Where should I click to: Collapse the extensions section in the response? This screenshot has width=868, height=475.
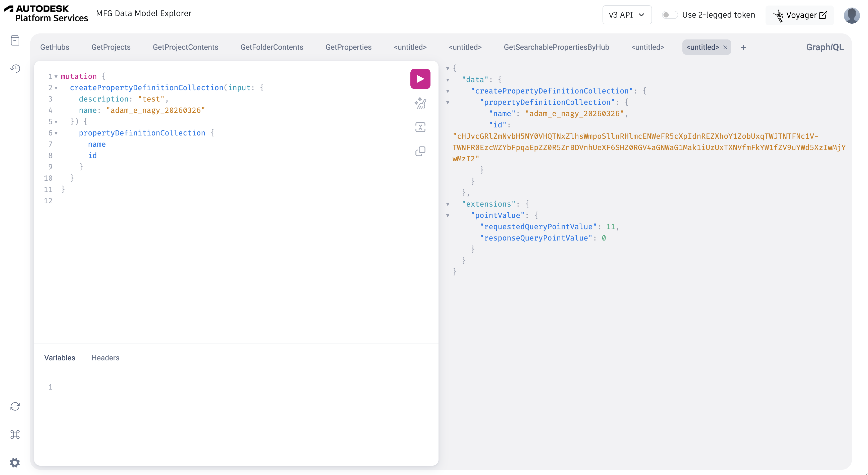click(x=448, y=204)
